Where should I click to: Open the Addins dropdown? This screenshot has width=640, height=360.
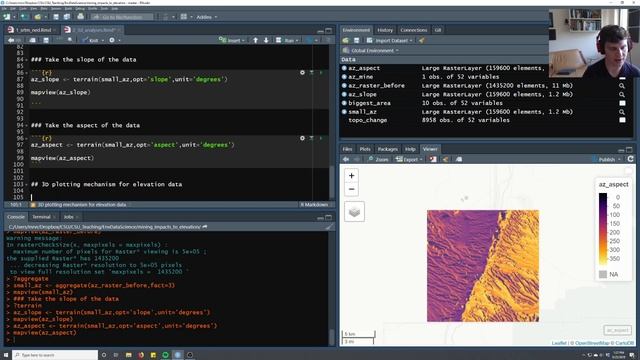[x=207, y=17]
